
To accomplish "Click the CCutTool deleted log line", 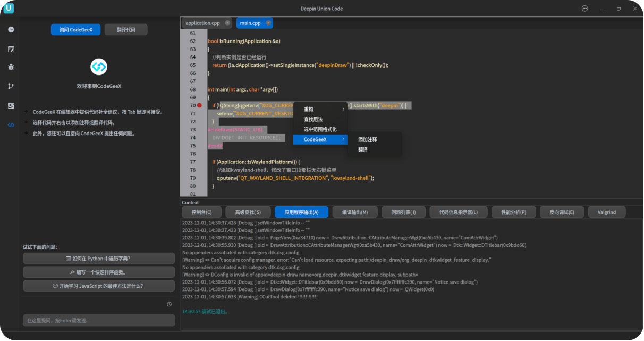I will [x=250, y=297].
